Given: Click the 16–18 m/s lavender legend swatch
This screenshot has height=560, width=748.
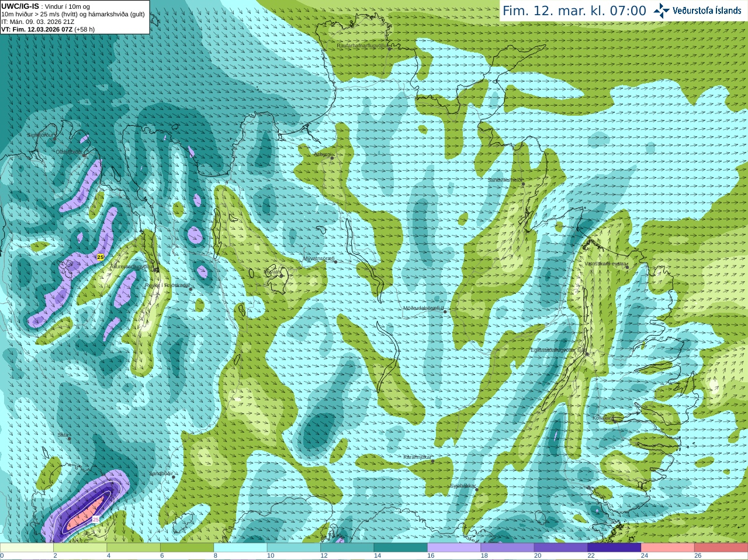Looking at the screenshot, I should pos(454,548).
